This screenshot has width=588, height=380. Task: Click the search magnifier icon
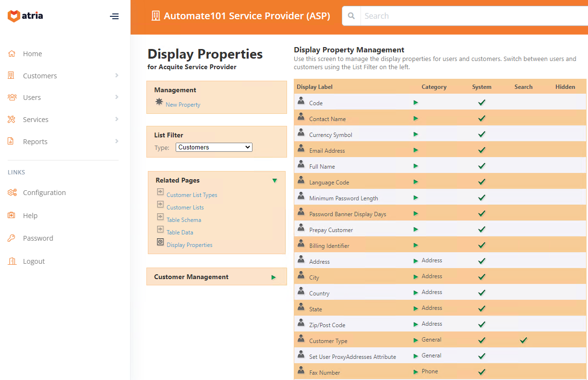coord(351,15)
